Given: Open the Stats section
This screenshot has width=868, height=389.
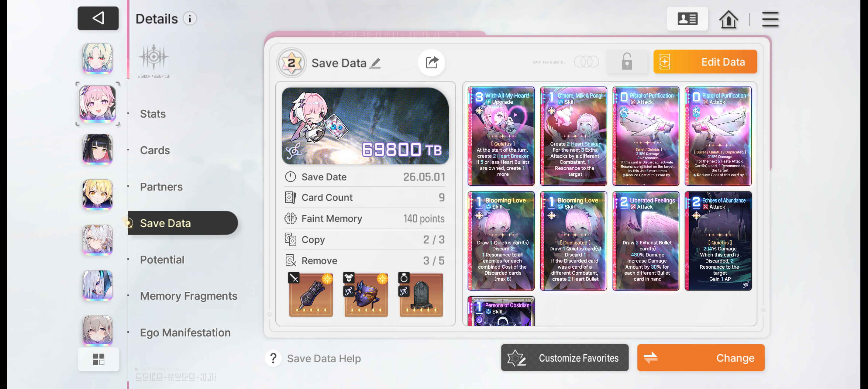Looking at the screenshot, I should point(153,114).
